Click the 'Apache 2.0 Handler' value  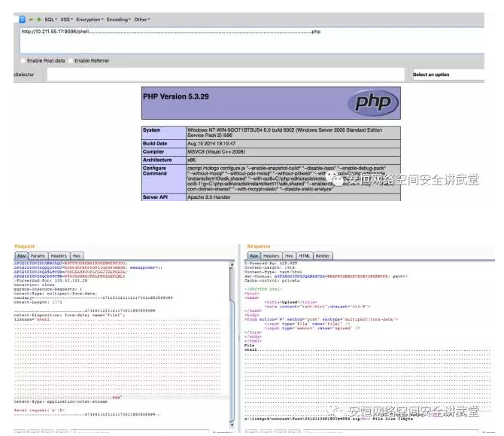coord(209,197)
